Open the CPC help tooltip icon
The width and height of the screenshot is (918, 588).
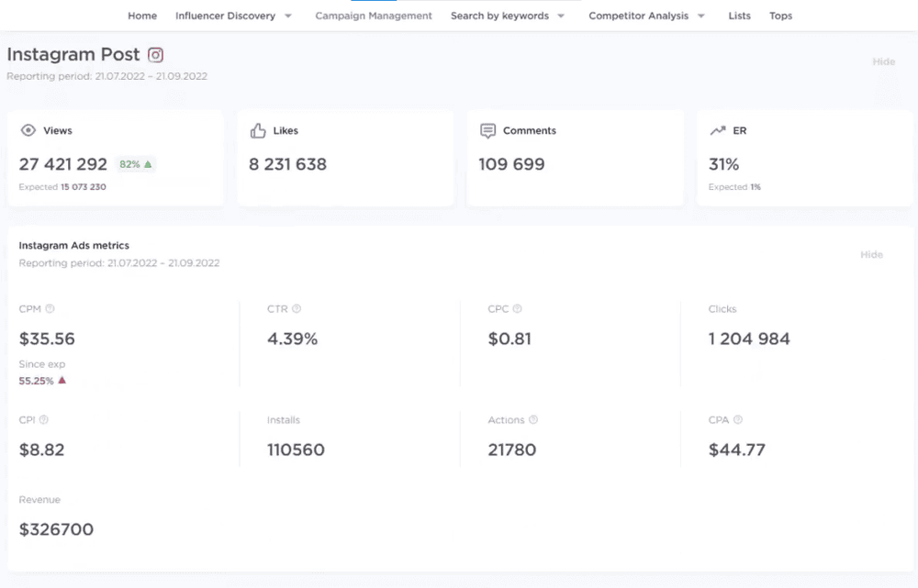pos(517,309)
